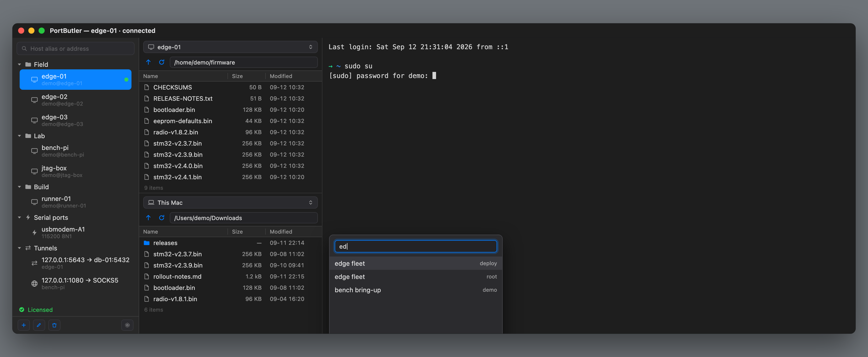Refresh the /Users/demo/Downloads listing
Screen dimensions: 868x357
coord(162,218)
